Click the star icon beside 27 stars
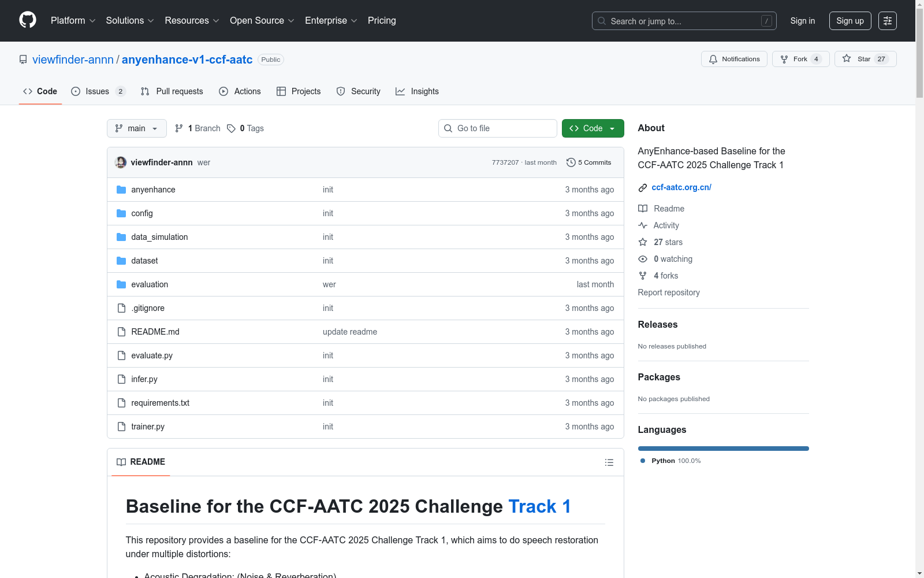924x578 pixels. pos(643,242)
